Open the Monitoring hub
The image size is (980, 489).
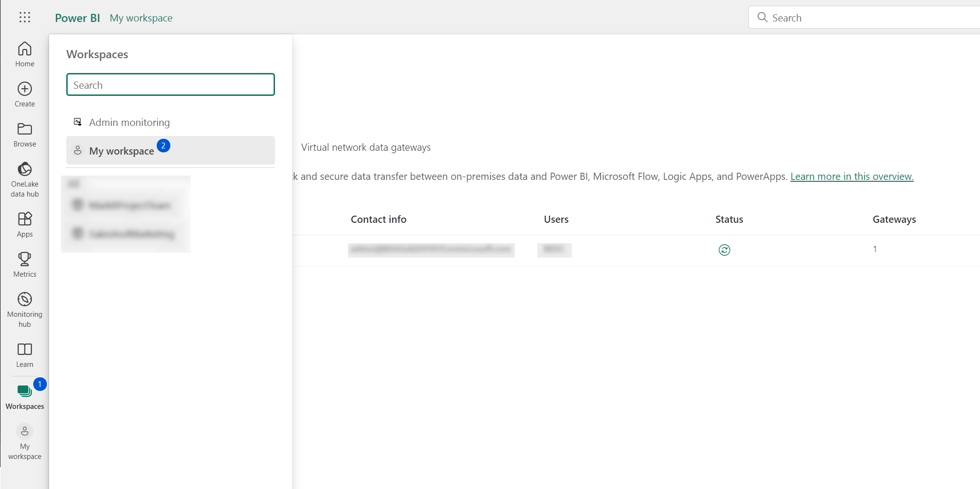click(25, 310)
